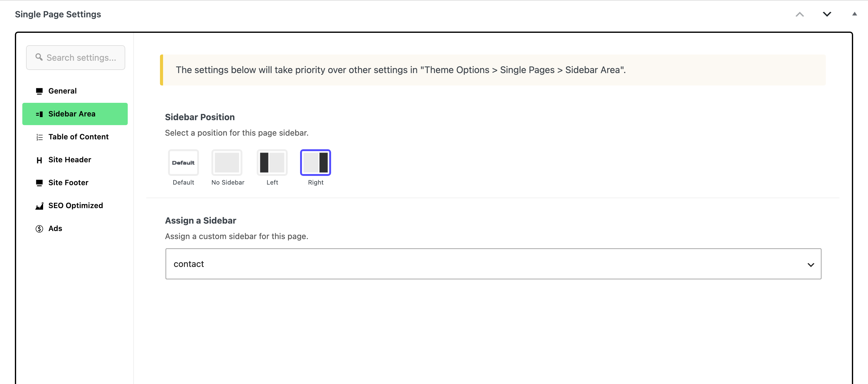Click the 'No Sidebar' label text
Image resolution: width=868 pixels, height=384 pixels.
click(x=228, y=182)
